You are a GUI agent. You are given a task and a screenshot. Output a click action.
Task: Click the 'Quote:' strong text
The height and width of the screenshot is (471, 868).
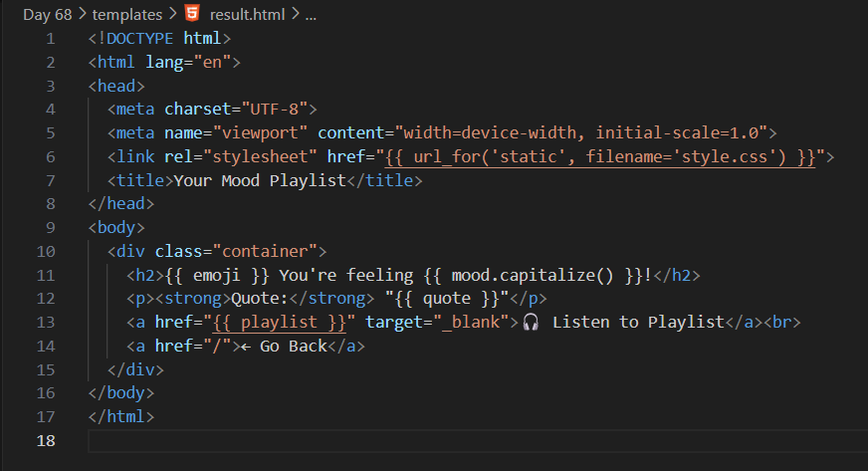click(x=260, y=299)
